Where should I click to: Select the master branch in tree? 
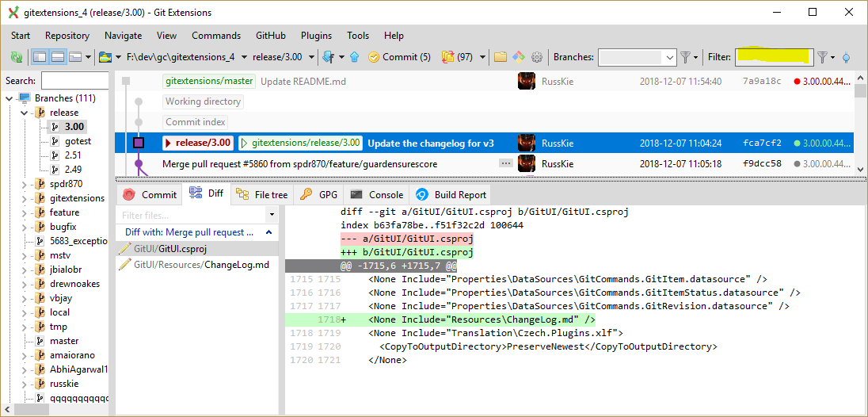point(64,341)
